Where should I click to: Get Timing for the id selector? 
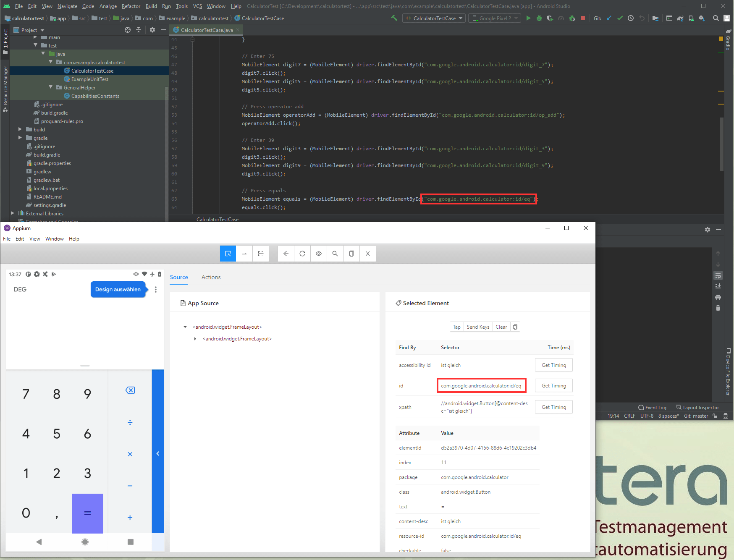coord(553,385)
